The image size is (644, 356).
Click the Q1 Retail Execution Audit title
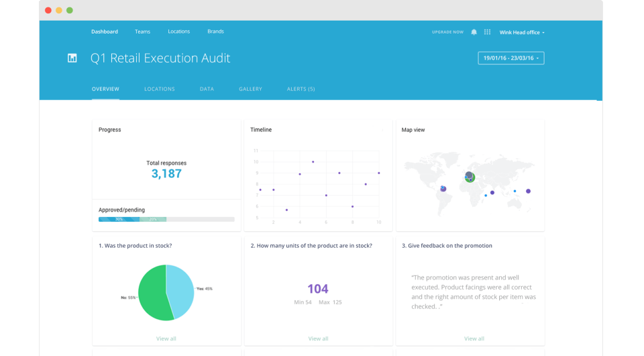[x=160, y=58]
